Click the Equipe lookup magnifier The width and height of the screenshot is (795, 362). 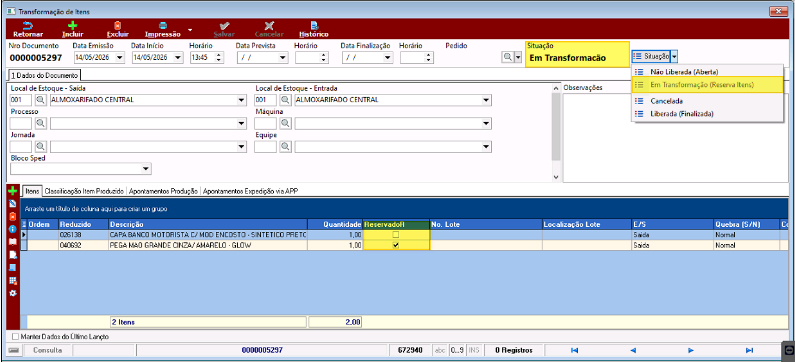(x=285, y=147)
